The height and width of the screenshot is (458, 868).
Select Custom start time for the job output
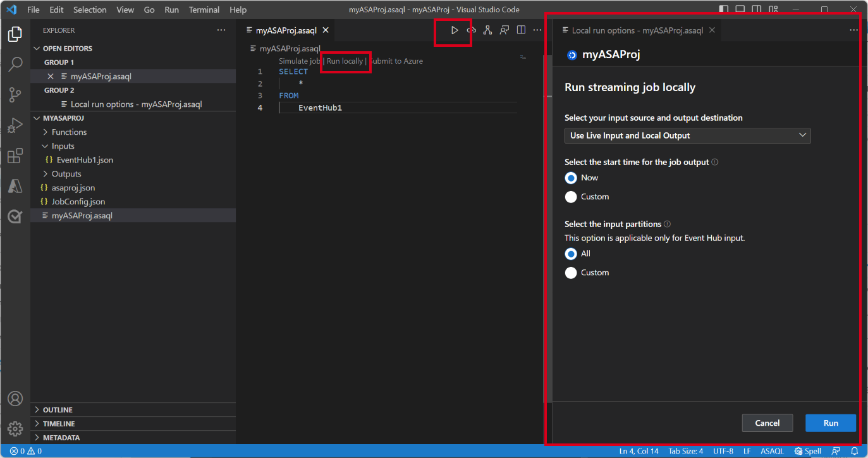[x=571, y=197]
